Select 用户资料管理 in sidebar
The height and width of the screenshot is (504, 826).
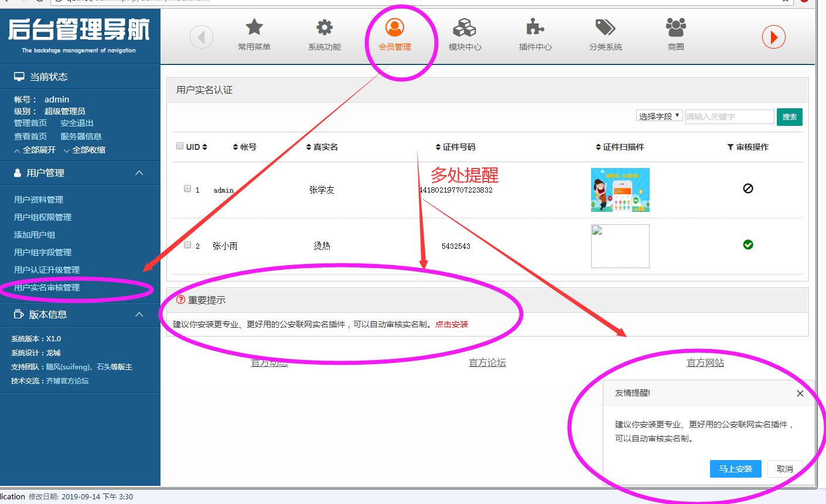pyautogui.click(x=39, y=200)
